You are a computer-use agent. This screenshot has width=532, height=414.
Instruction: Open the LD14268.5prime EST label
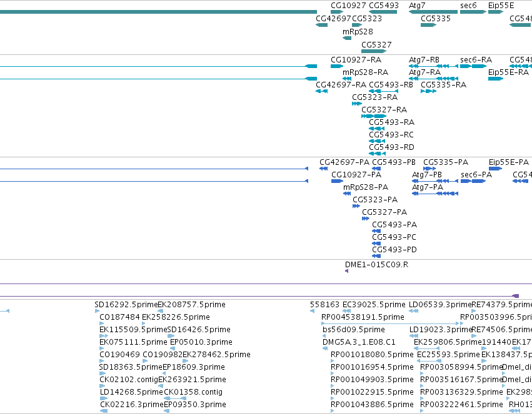(132, 392)
